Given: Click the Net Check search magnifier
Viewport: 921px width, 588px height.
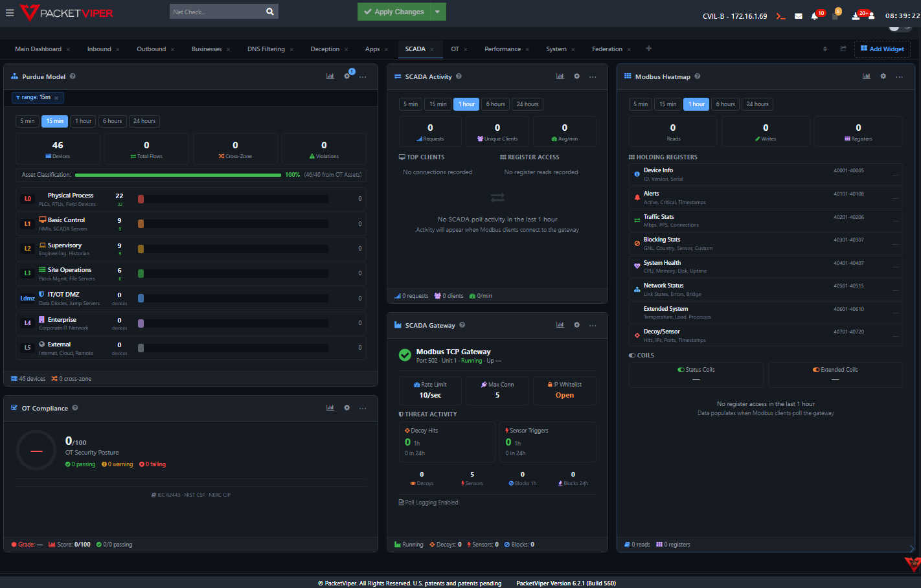Looking at the screenshot, I should click(x=270, y=12).
